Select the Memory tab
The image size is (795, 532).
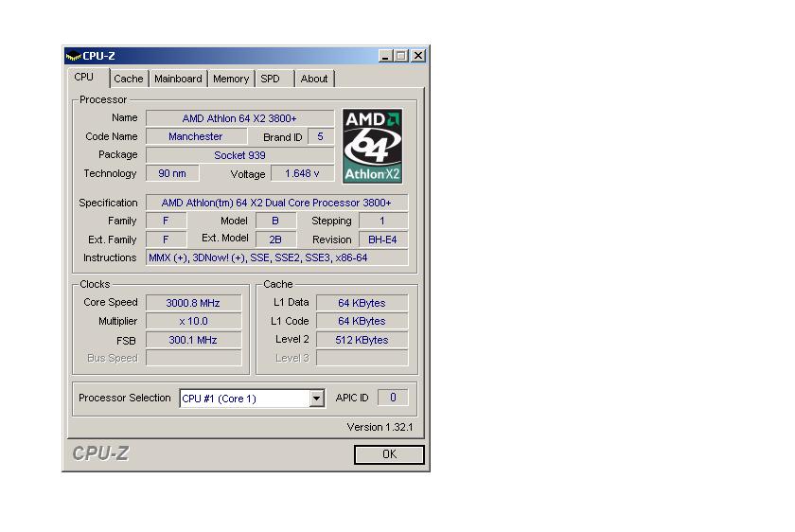coord(231,79)
